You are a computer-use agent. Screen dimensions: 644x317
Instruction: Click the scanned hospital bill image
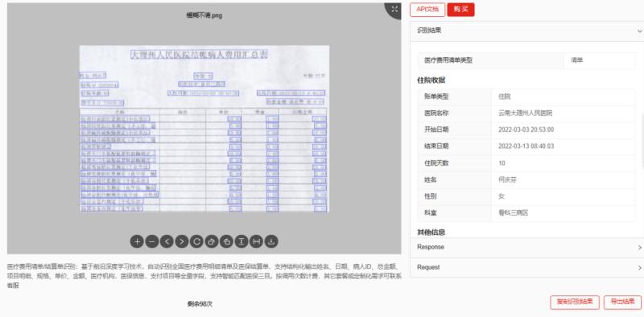tap(204, 129)
